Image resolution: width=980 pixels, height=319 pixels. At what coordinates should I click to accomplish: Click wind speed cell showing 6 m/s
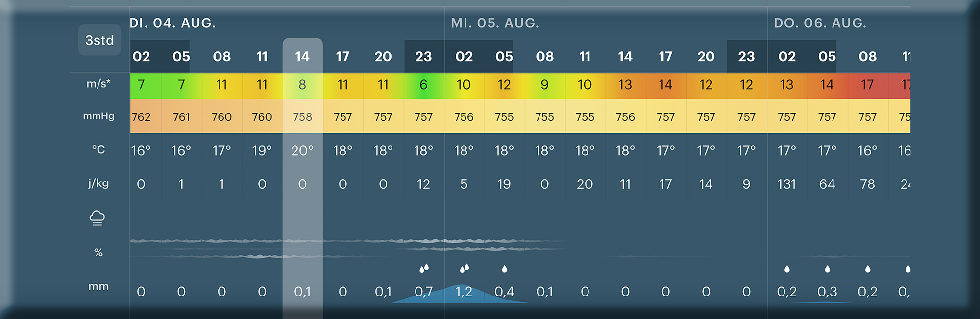(424, 85)
